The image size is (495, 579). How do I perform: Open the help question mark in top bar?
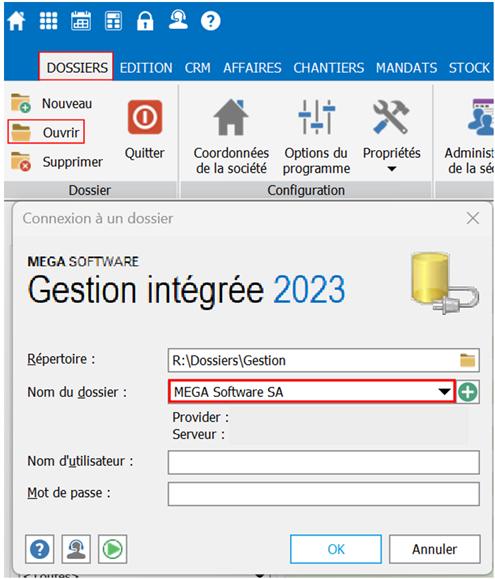tap(210, 21)
